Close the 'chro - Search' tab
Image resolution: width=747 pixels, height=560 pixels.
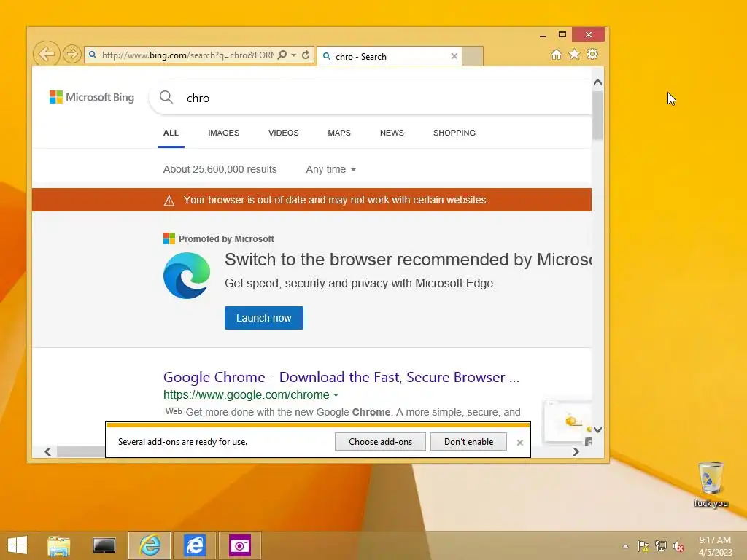tap(454, 56)
